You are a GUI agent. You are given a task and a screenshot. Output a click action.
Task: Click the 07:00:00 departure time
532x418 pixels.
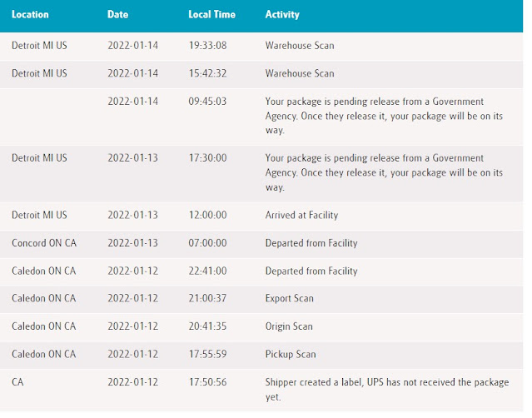[x=207, y=243]
